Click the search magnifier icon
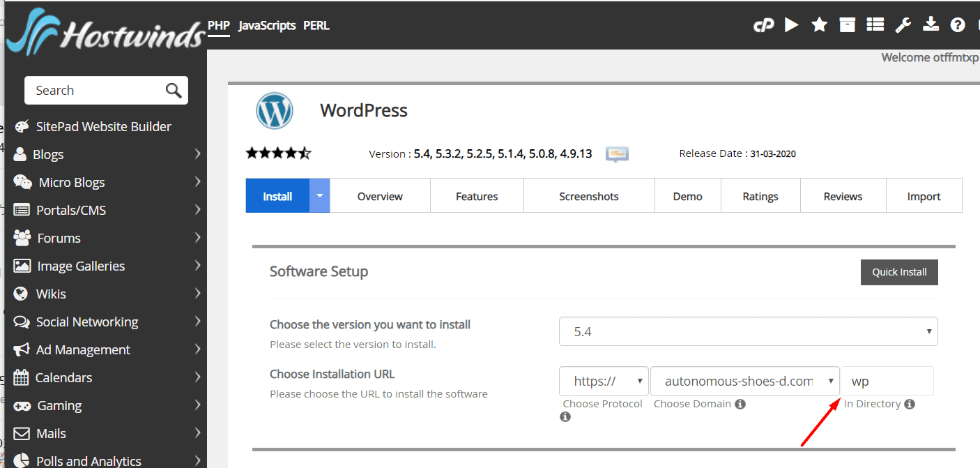Viewport: 980px width, 468px height. 174,91
